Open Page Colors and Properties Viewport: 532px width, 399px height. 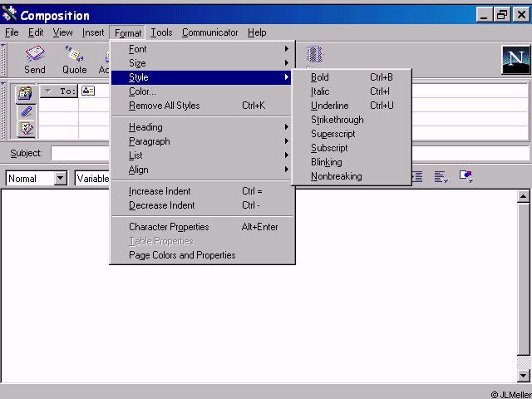click(x=202, y=255)
